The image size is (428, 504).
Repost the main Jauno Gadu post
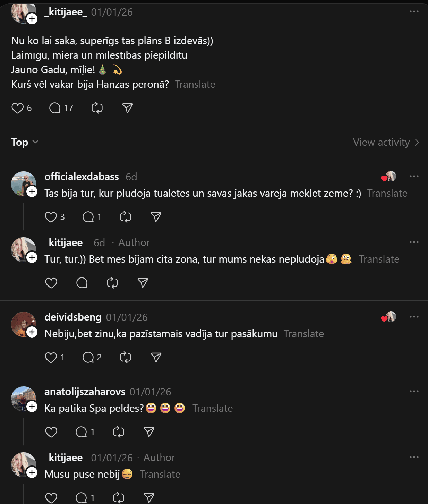point(97,108)
